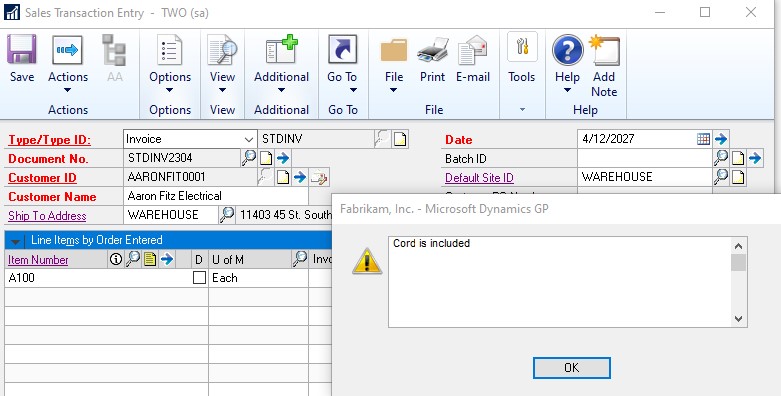Viewport: 781px width, 396px height.
Task: Click the Default Site ID note icon
Action: [x=738, y=177]
